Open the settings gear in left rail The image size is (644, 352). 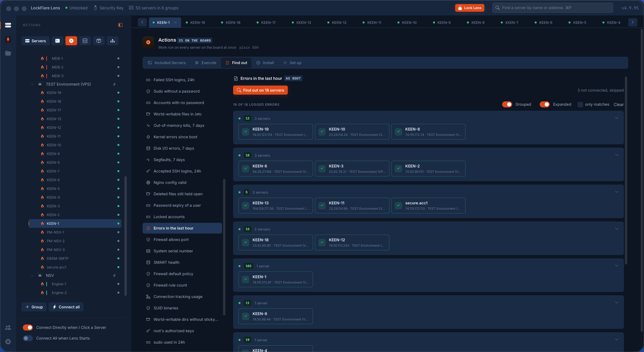pyautogui.click(x=8, y=342)
